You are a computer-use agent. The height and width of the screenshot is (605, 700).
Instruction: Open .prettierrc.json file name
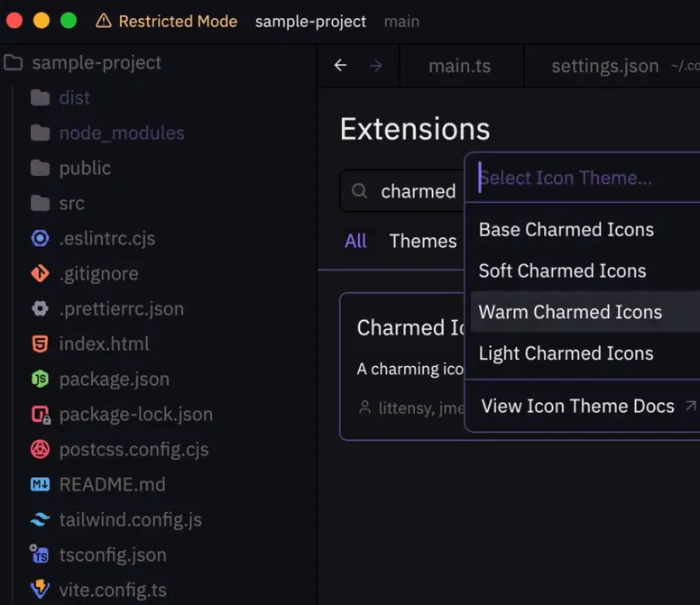coord(122,309)
